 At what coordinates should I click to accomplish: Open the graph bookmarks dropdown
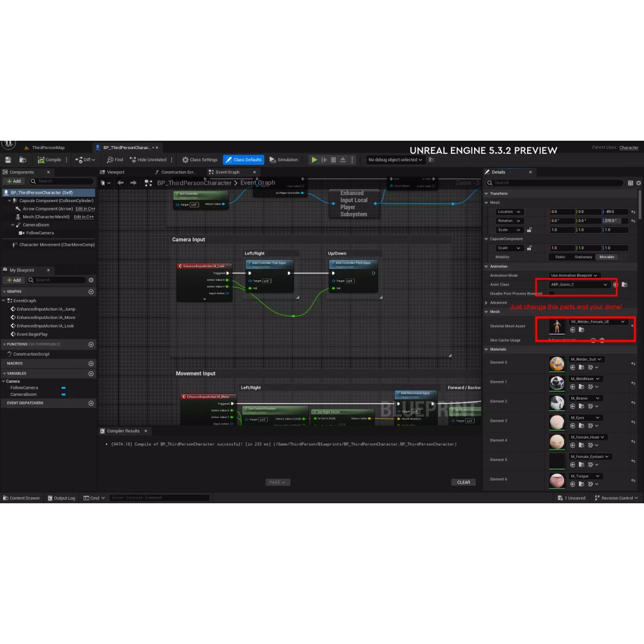(106, 183)
